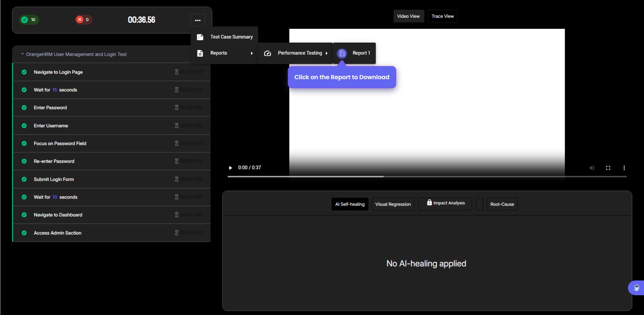Image resolution: width=644 pixels, height=315 pixels.
Task: Switch to Trace View tab
Action: (x=442, y=16)
